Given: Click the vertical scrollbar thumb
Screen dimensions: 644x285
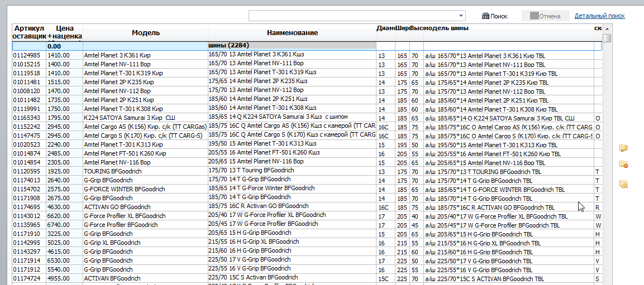Looking at the screenshot, I should [607, 38].
